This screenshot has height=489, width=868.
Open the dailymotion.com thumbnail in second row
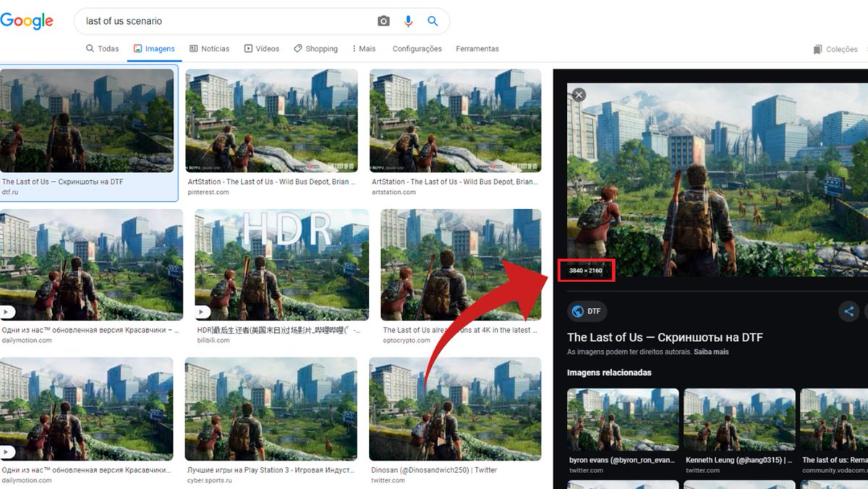click(91, 265)
